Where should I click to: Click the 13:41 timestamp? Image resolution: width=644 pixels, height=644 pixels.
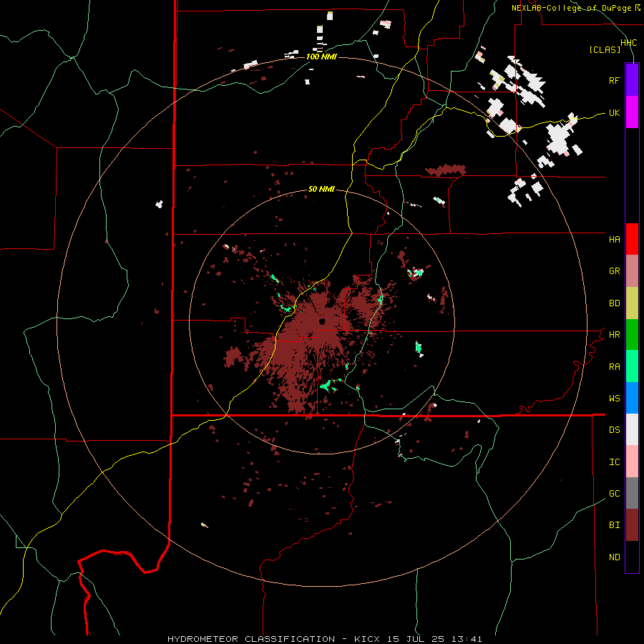coord(467,639)
